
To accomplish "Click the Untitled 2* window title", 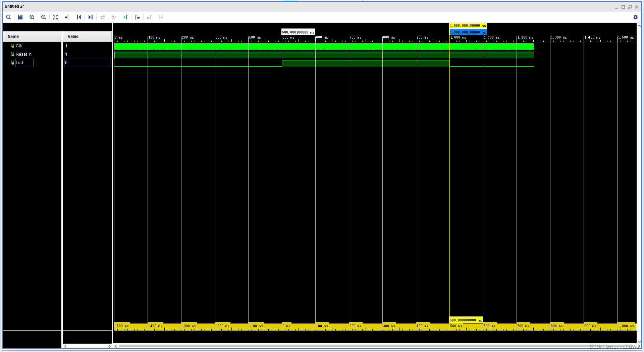I will click(14, 6).
